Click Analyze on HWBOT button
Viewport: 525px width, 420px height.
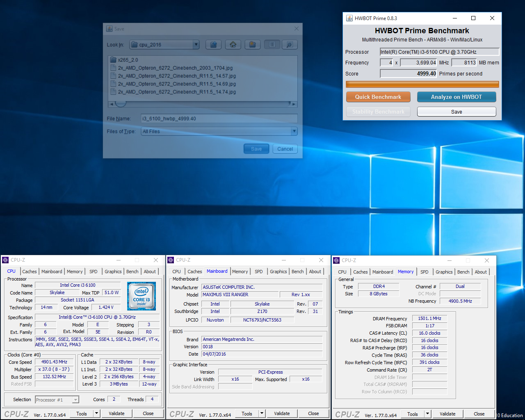[x=457, y=97]
